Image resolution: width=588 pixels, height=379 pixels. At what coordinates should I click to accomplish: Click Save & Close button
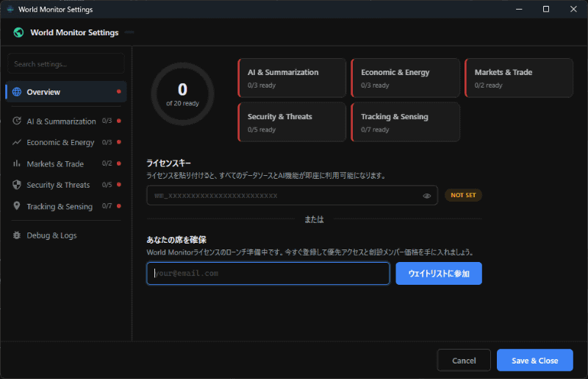[x=535, y=360]
